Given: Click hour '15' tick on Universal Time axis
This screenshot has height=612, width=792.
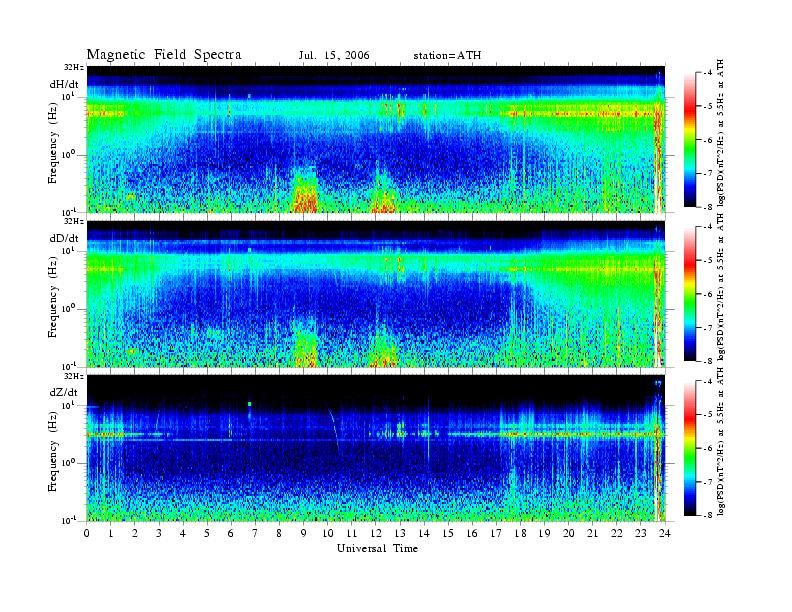Looking at the screenshot, I should (448, 533).
